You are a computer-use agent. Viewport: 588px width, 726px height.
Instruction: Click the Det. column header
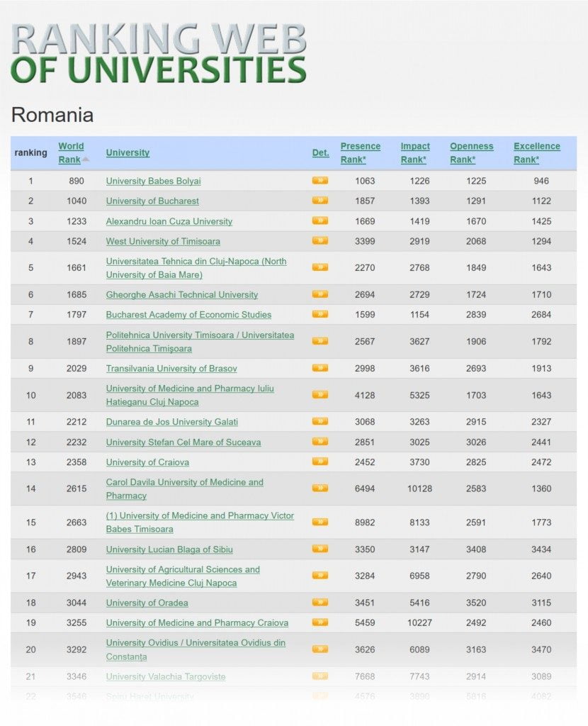321,153
